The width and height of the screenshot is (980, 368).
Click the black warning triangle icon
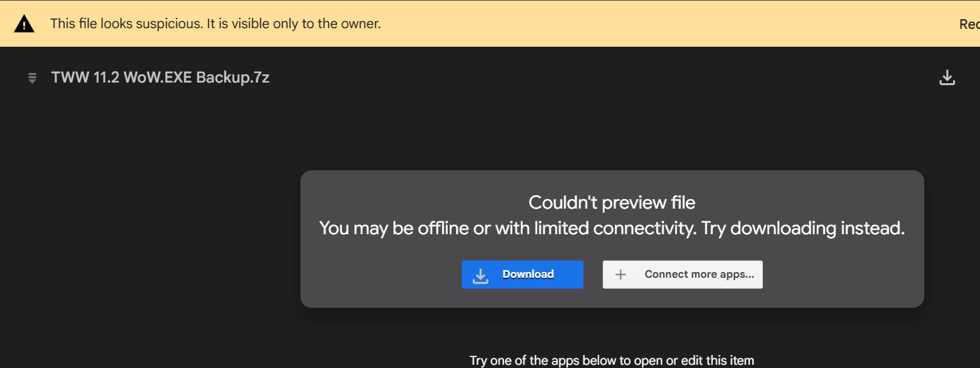(x=24, y=24)
